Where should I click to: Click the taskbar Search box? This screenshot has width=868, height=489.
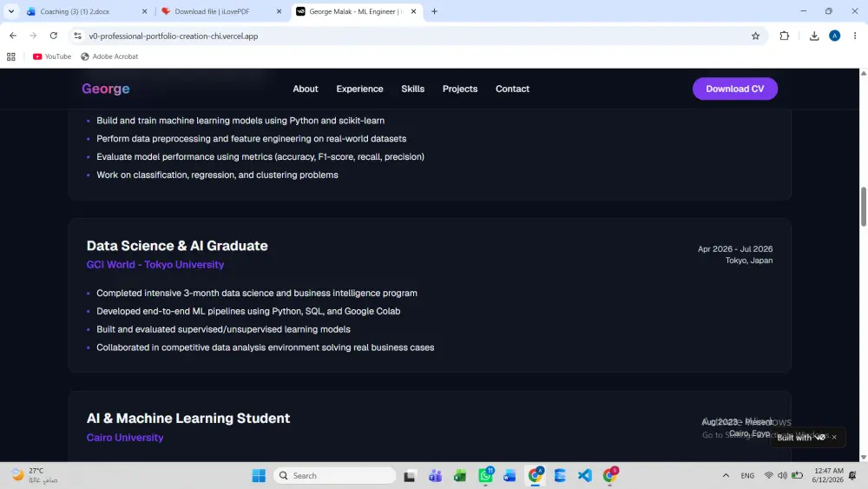point(335,476)
